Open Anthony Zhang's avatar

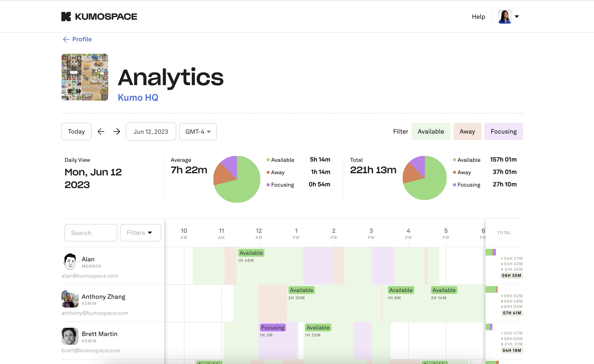70,299
